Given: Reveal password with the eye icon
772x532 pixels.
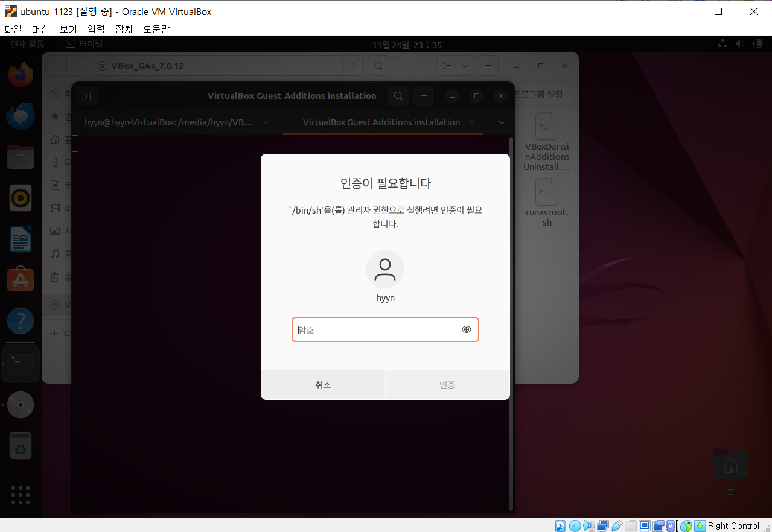Looking at the screenshot, I should 466,329.
